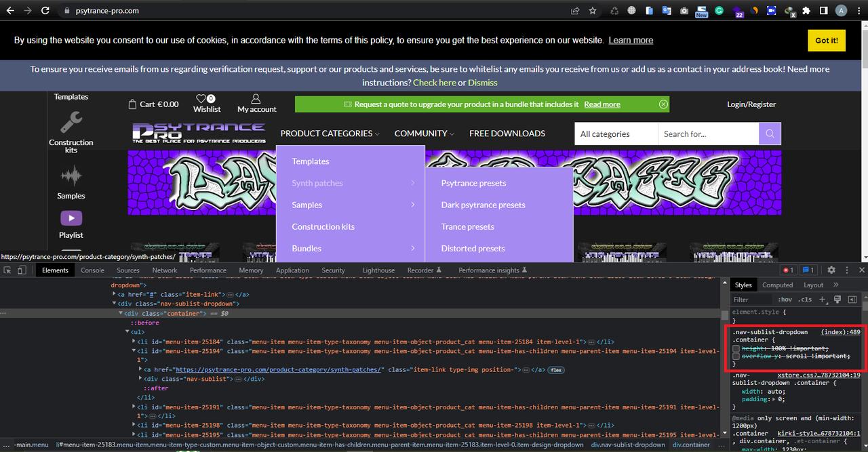The height and width of the screenshot is (452, 868).
Task: Reload the page with the refresh icon
Action: pyautogui.click(x=45, y=11)
